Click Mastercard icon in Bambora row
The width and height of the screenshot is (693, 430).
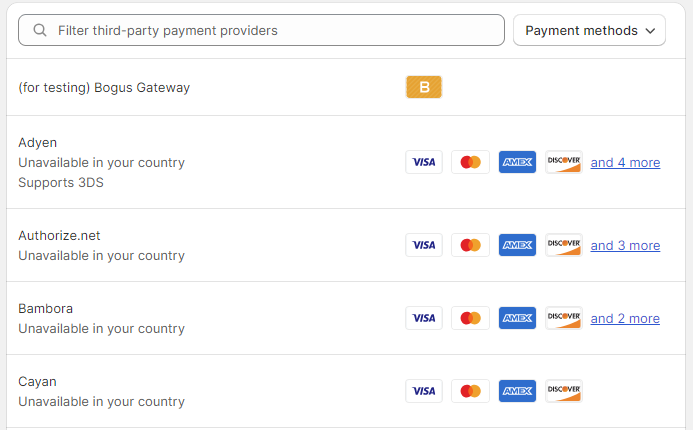(x=470, y=318)
